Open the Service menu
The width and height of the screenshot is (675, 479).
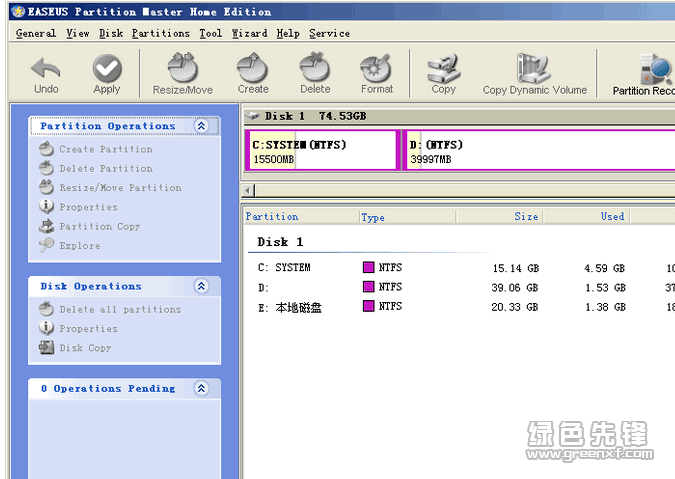point(329,33)
